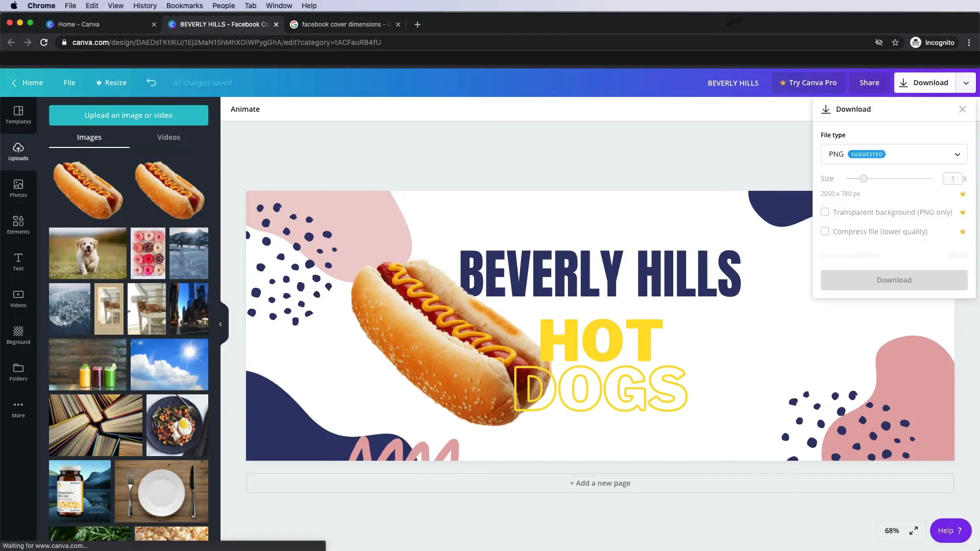
Task: Click Upload an image or video
Action: point(129,115)
